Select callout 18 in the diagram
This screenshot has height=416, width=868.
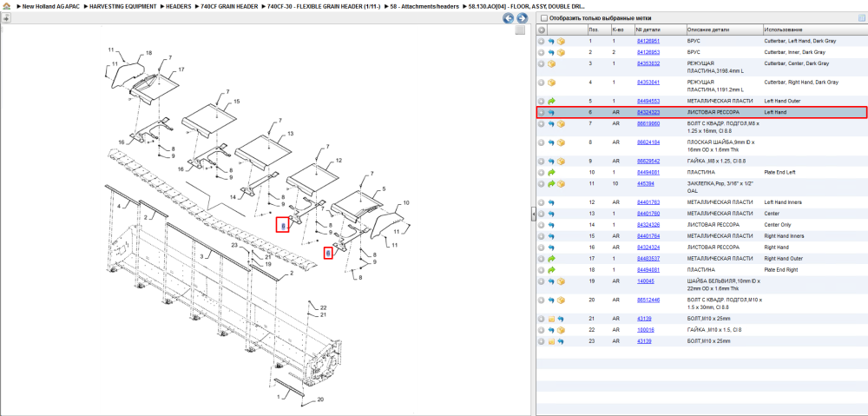tap(148, 53)
